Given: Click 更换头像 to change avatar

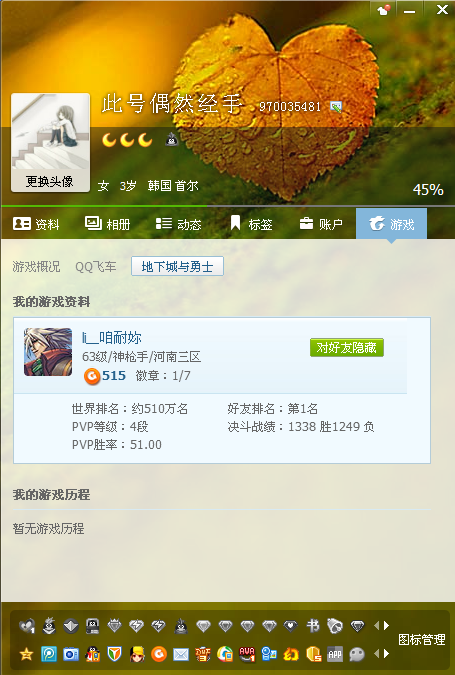Looking at the screenshot, I should [50, 182].
